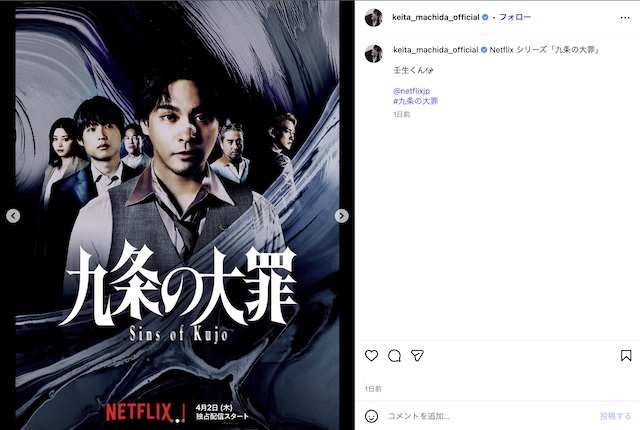Open @netflixjp mention link
Viewport: 640px width, 430px height.
pyautogui.click(x=411, y=91)
